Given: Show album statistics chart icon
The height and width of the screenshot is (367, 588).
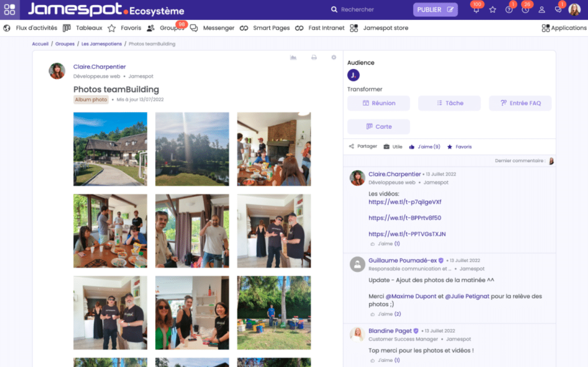Looking at the screenshot, I should point(293,57).
